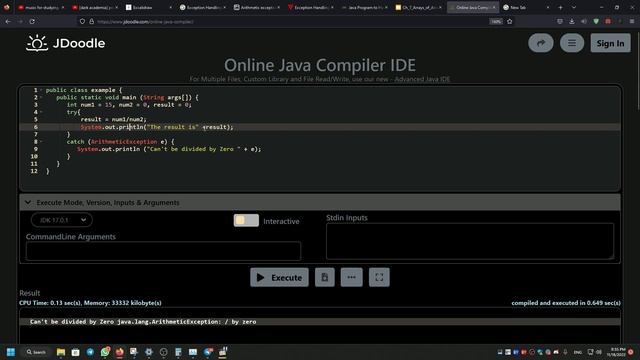Open Settings gear from taskbar

coord(149,352)
